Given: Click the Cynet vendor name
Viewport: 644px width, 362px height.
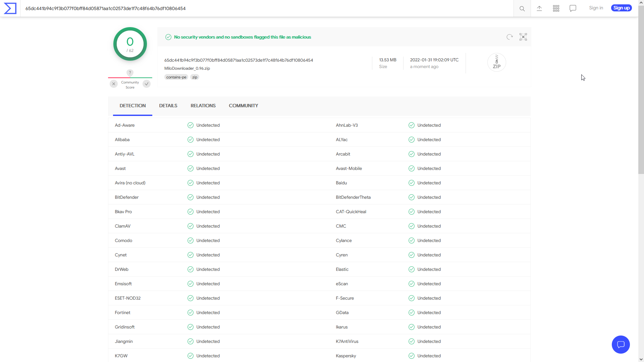Looking at the screenshot, I should click(121, 255).
